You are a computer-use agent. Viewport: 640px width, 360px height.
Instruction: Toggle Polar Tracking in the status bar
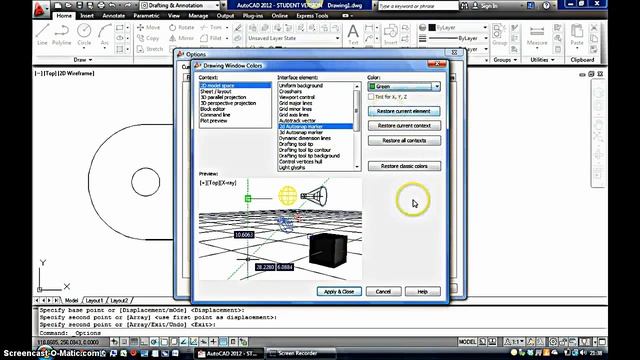point(154,342)
